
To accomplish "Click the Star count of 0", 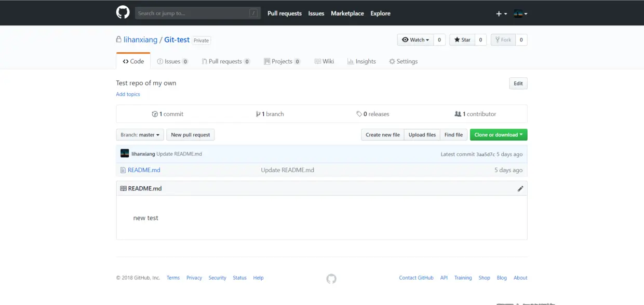I will [x=480, y=40].
